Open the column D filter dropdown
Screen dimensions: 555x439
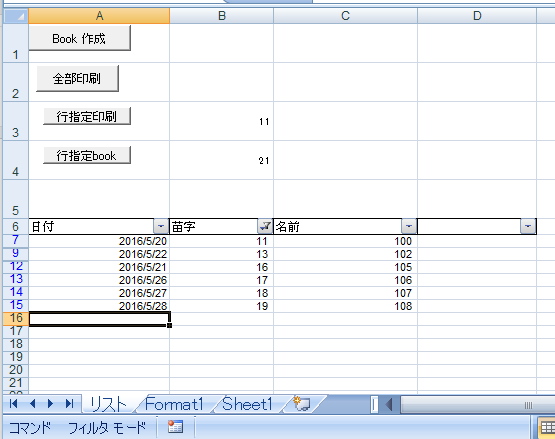[527, 226]
